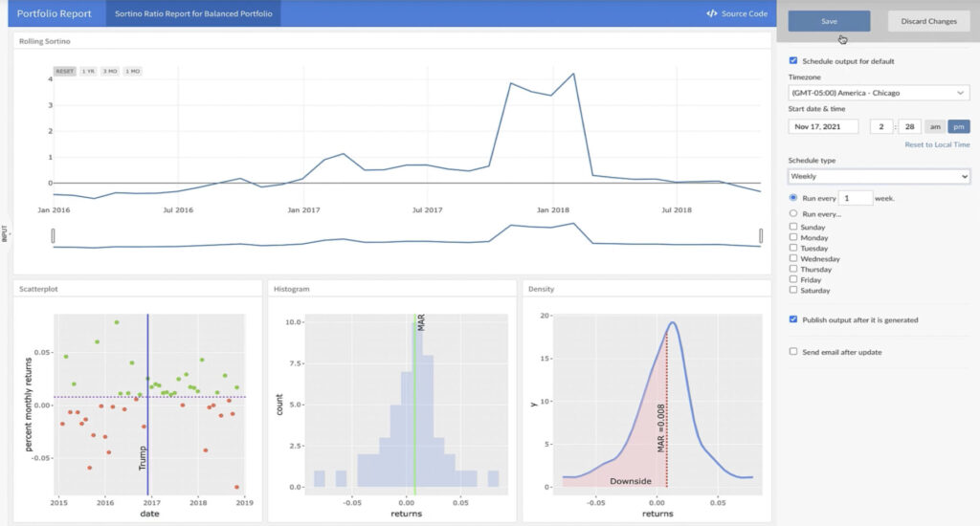Open the Sortino Ratio Report tab
This screenshot has height=526, width=980.
click(x=192, y=14)
